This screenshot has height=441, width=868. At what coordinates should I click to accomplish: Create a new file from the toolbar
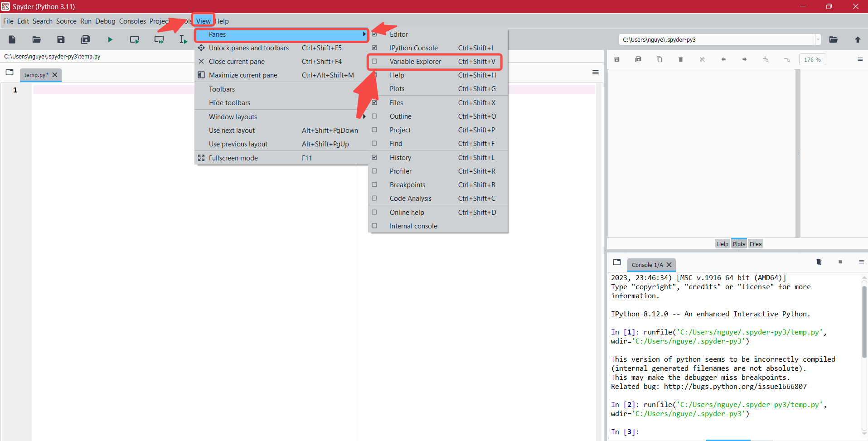click(12, 39)
